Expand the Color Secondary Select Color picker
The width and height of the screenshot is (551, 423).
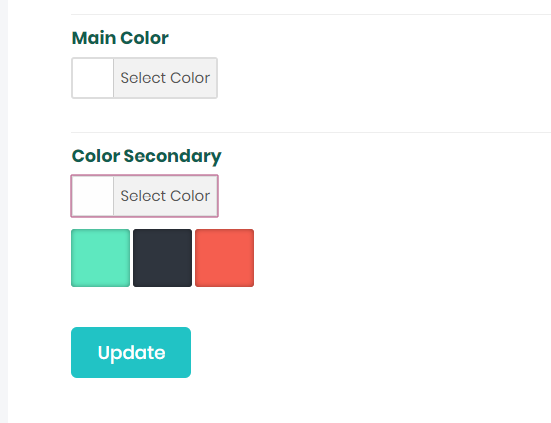pos(144,196)
